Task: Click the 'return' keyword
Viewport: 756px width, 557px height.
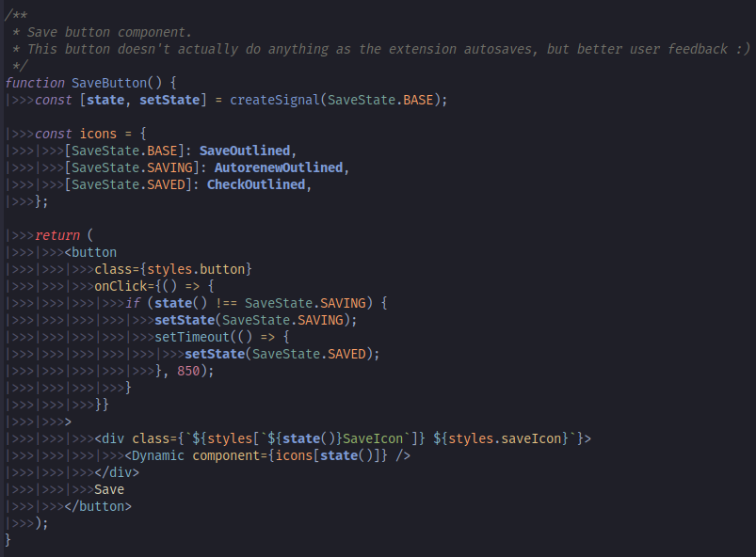Action: point(57,235)
